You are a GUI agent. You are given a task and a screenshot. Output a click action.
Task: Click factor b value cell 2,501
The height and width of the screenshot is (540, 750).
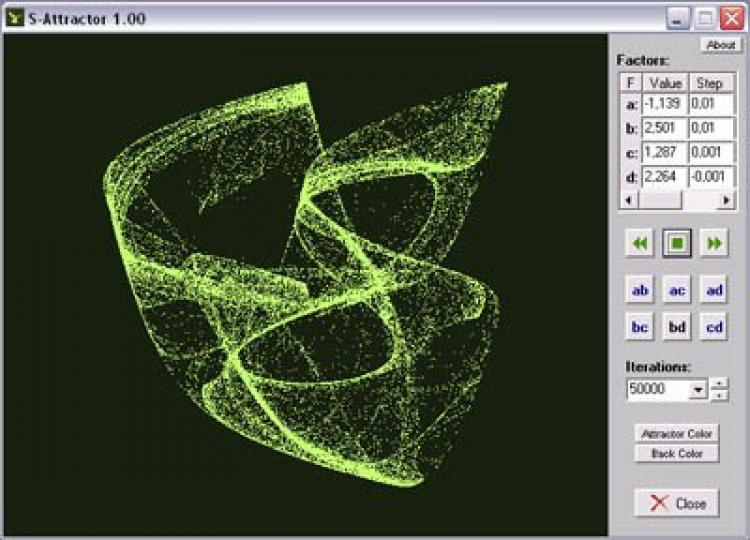[x=664, y=128]
